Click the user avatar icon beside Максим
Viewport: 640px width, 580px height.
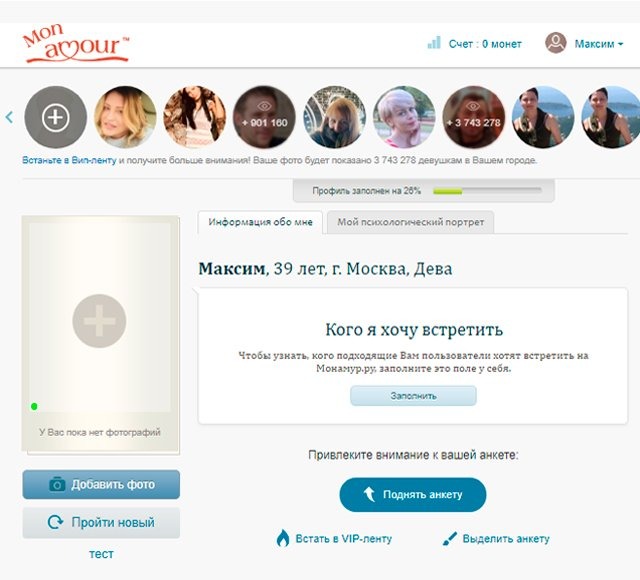556,43
